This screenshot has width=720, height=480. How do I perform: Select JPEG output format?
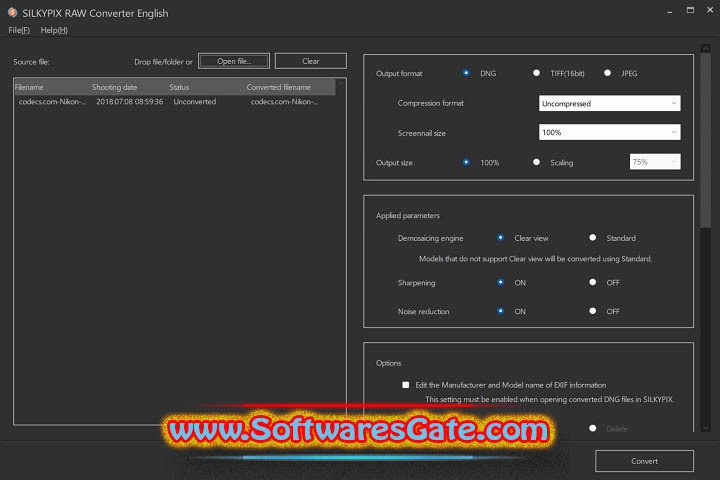pos(608,73)
